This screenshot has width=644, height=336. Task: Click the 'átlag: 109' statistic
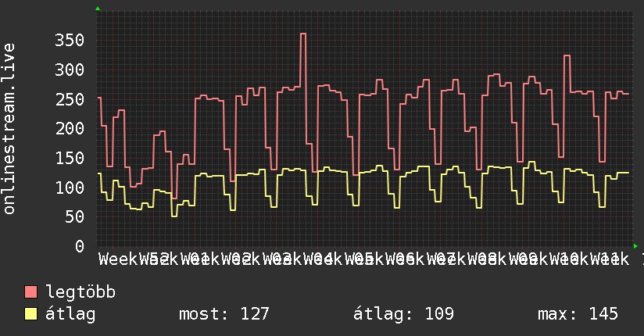[x=404, y=315]
